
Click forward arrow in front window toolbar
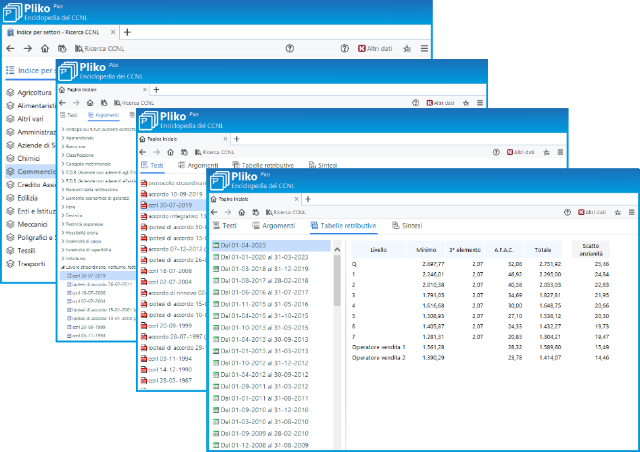[x=228, y=212]
